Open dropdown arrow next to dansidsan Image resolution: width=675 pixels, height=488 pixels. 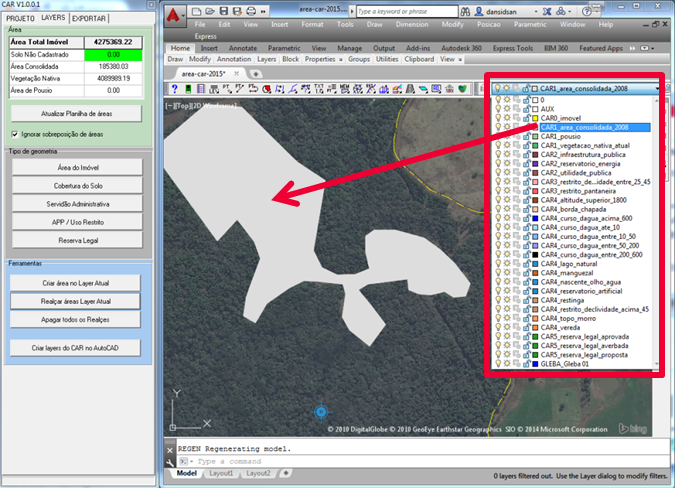[536, 12]
